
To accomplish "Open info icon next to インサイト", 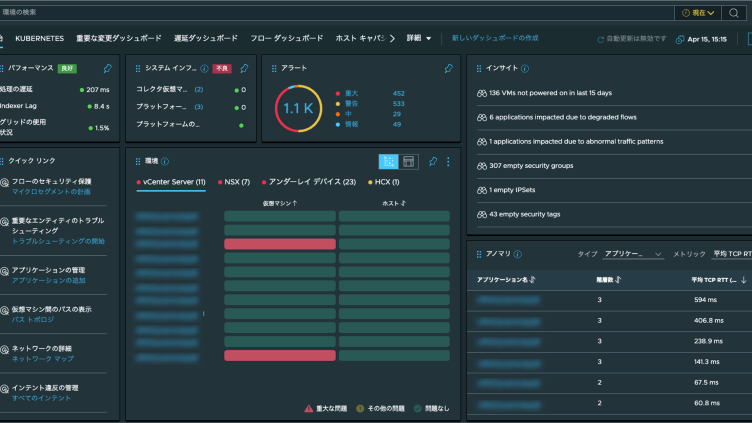I will pyautogui.click(x=525, y=69).
